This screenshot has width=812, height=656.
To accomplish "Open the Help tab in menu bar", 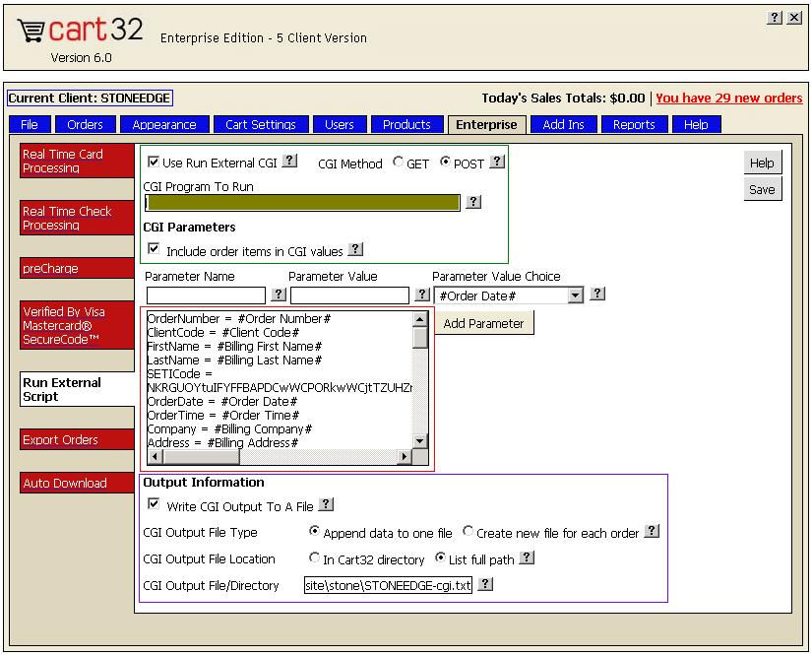I will [x=697, y=124].
